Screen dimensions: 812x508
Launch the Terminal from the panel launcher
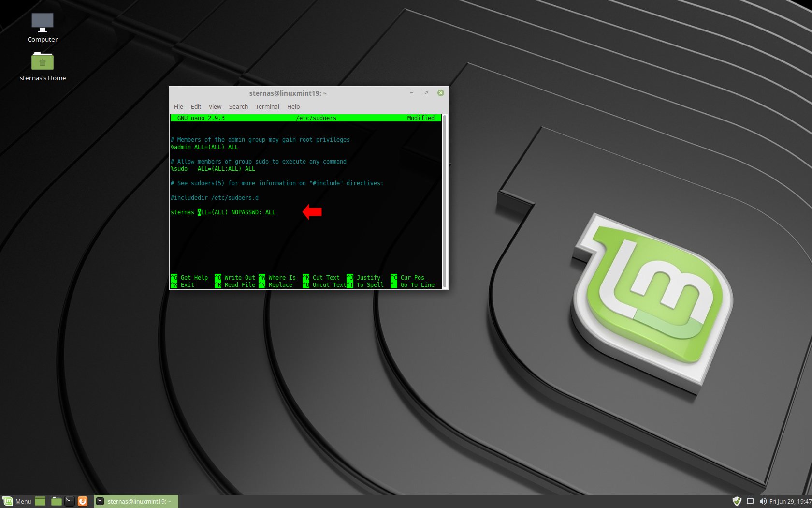(70, 501)
